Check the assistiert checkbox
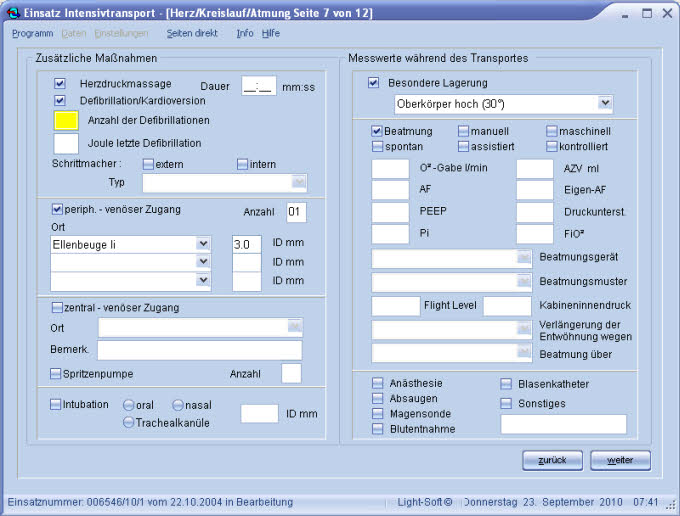Screen dimensions: 680x516 [x=463, y=147]
